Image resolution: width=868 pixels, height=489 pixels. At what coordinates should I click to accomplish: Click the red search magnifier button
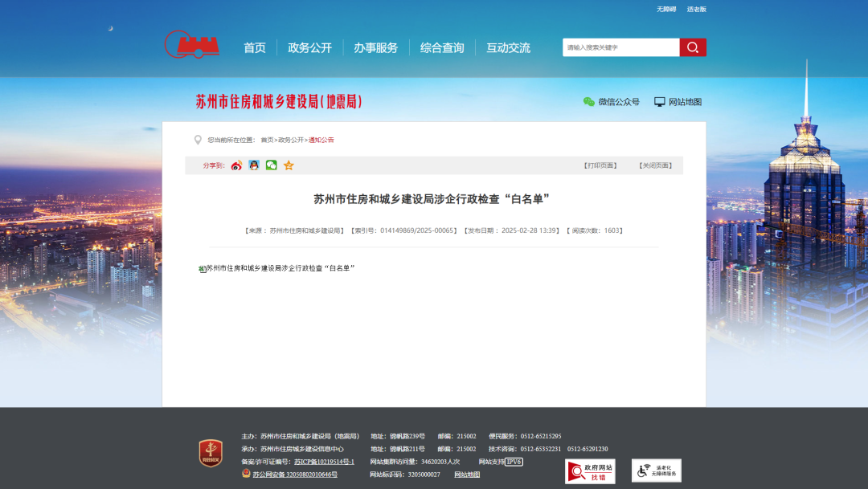[693, 47]
